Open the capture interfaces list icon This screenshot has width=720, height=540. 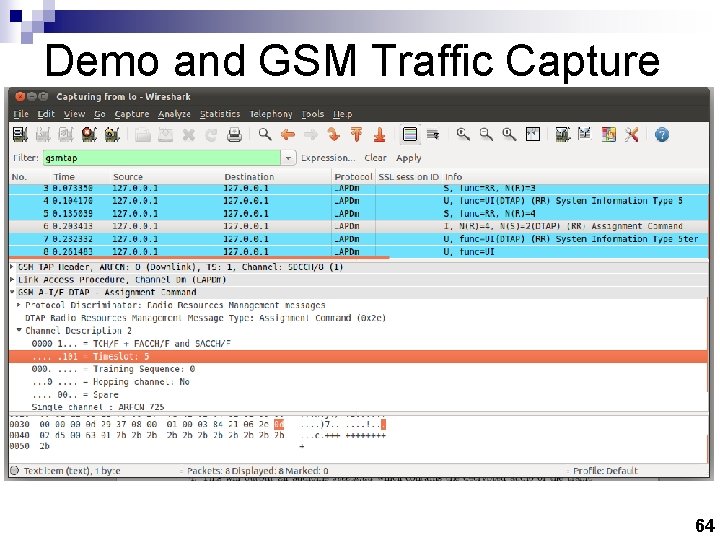coord(19,135)
